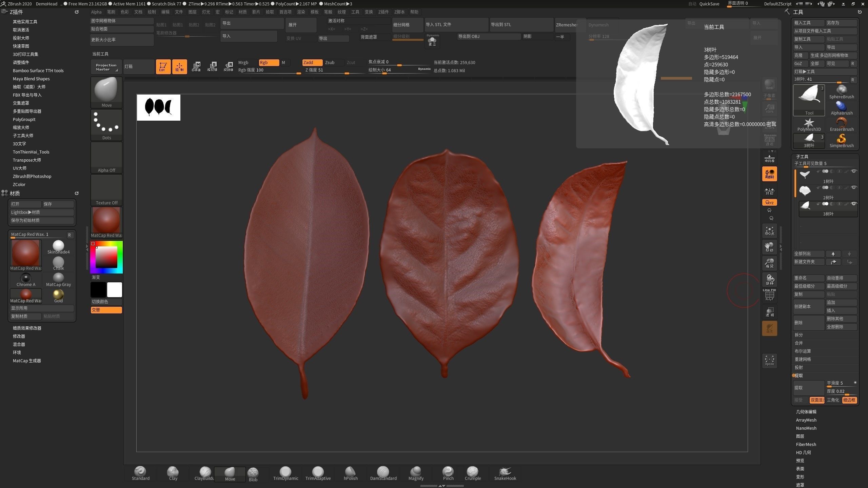
Task: Pick the SnakeHook brush
Action: (x=505, y=473)
